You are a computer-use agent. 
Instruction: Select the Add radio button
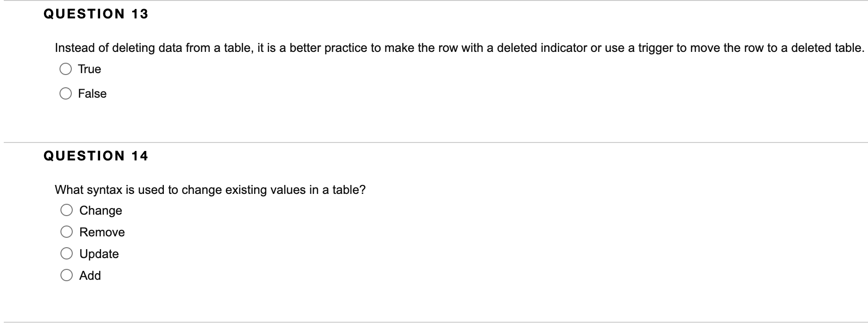coord(68,275)
